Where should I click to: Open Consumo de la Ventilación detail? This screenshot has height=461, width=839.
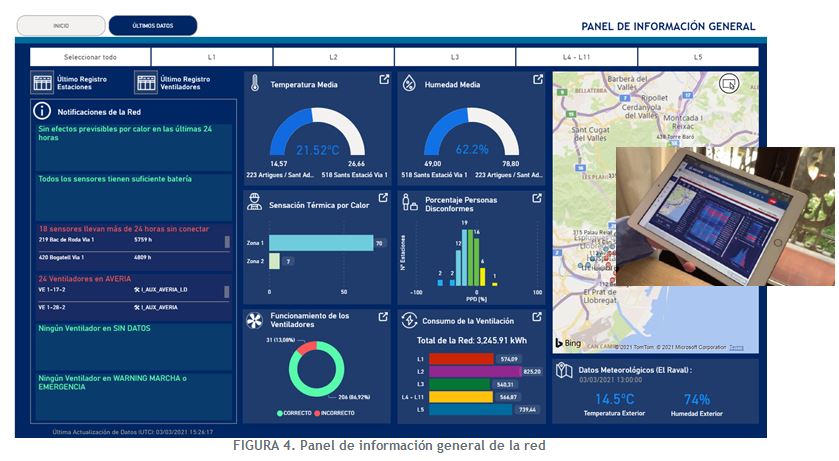(x=538, y=317)
